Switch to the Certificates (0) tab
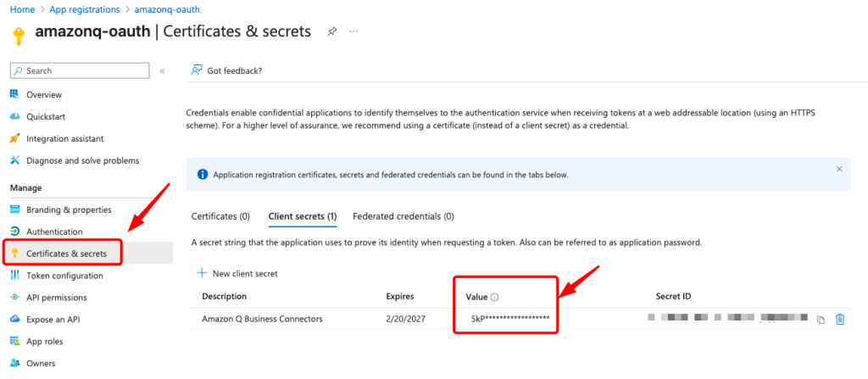 (220, 216)
